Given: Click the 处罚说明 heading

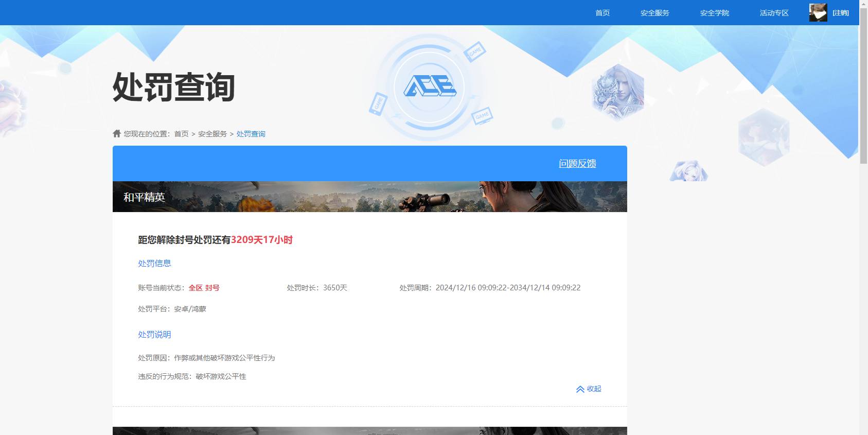Looking at the screenshot, I should click(x=154, y=335).
